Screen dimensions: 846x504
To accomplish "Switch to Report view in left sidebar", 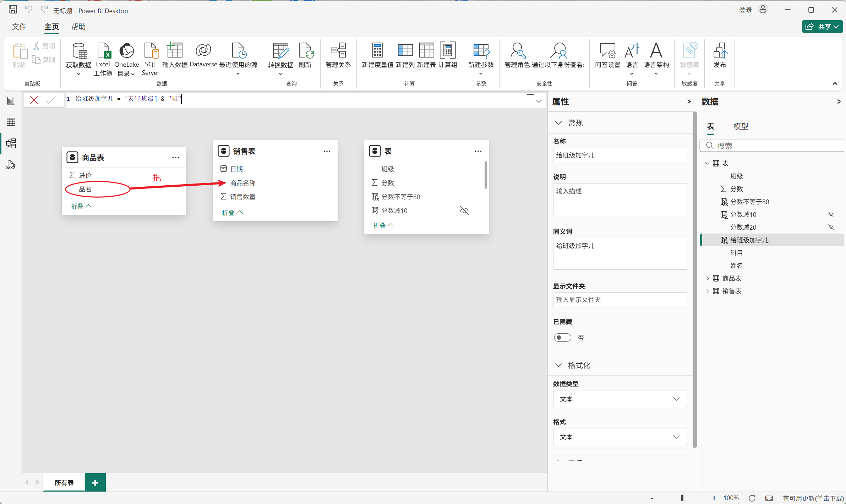I will click(11, 101).
